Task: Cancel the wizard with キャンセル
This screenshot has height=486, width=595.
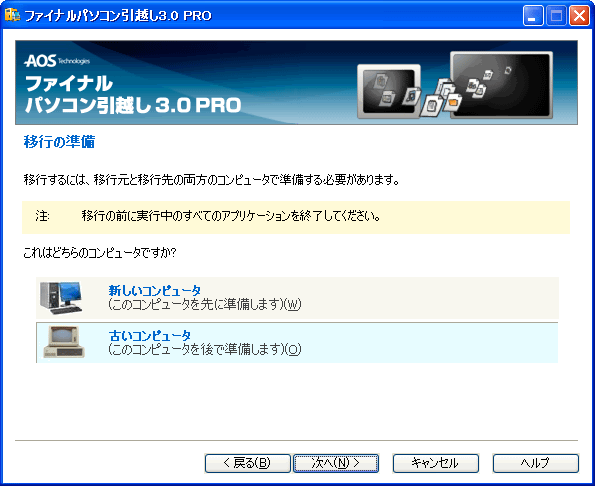Action: point(436,463)
